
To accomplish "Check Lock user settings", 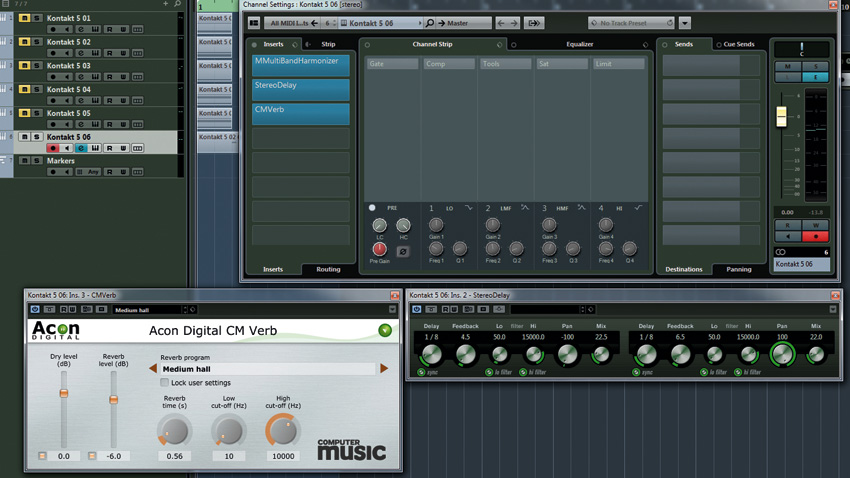I will 164,383.
